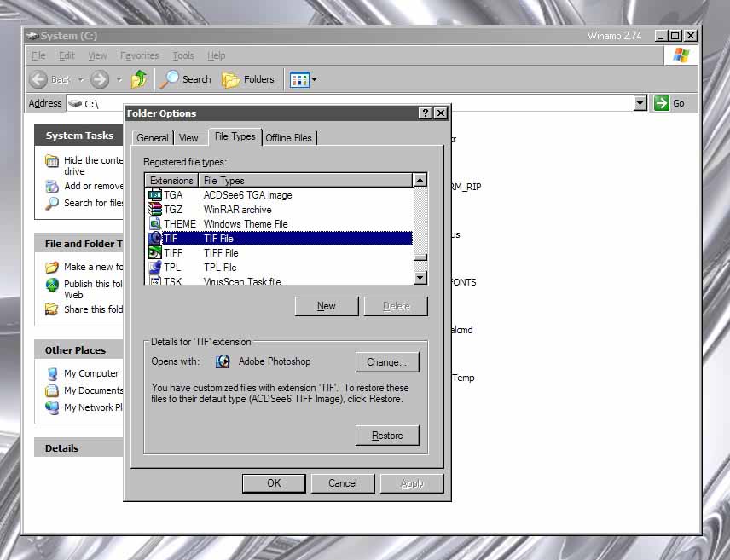This screenshot has width=730, height=560.
Task: Select 'Windows Theme File' row text
Action: (246, 224)
